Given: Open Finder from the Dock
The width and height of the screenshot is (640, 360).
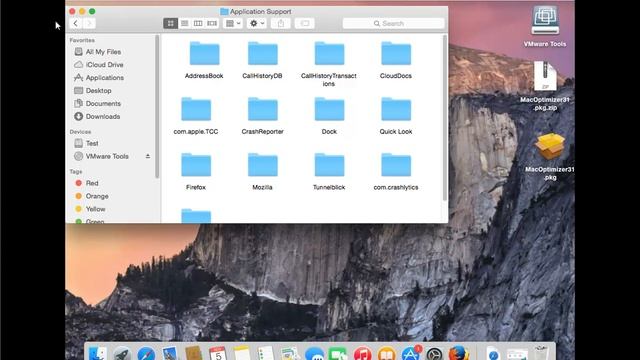Looking at the screenshot, I should tap(97, 353).
